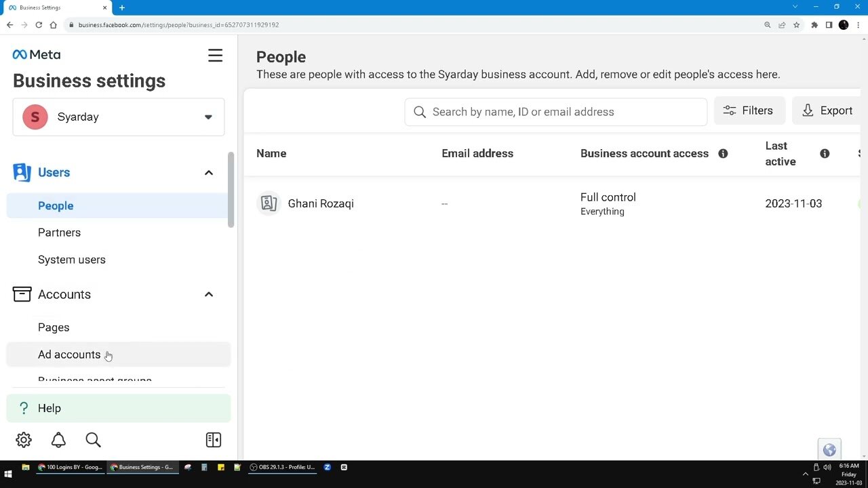
Task: Click the search by name input field
Action: click(555, 111)
